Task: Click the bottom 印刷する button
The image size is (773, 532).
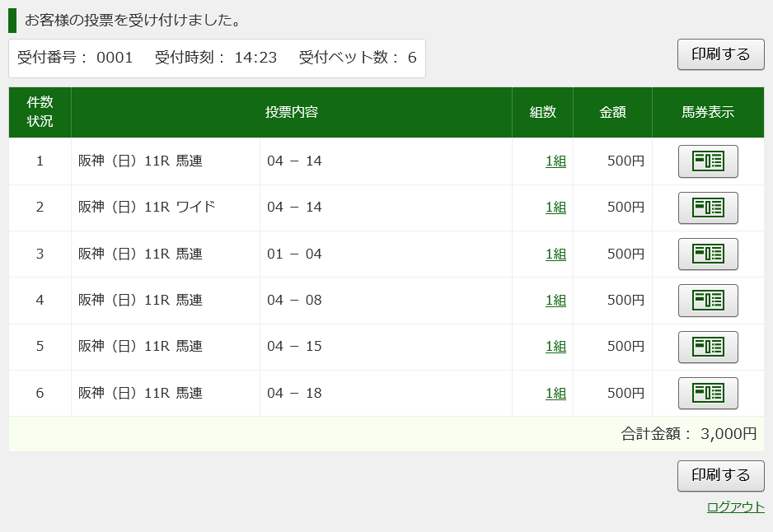Action: click(721, 475)
